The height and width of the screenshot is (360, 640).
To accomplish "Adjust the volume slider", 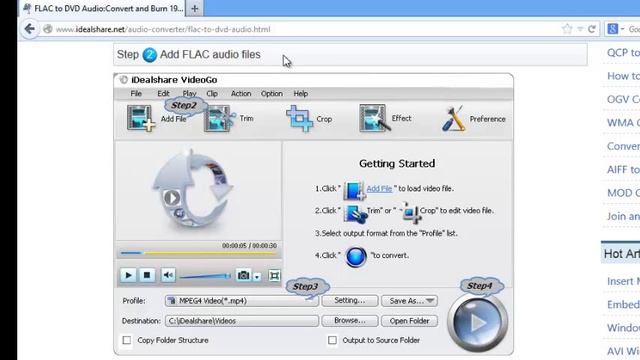I will [x=205, y=276].
